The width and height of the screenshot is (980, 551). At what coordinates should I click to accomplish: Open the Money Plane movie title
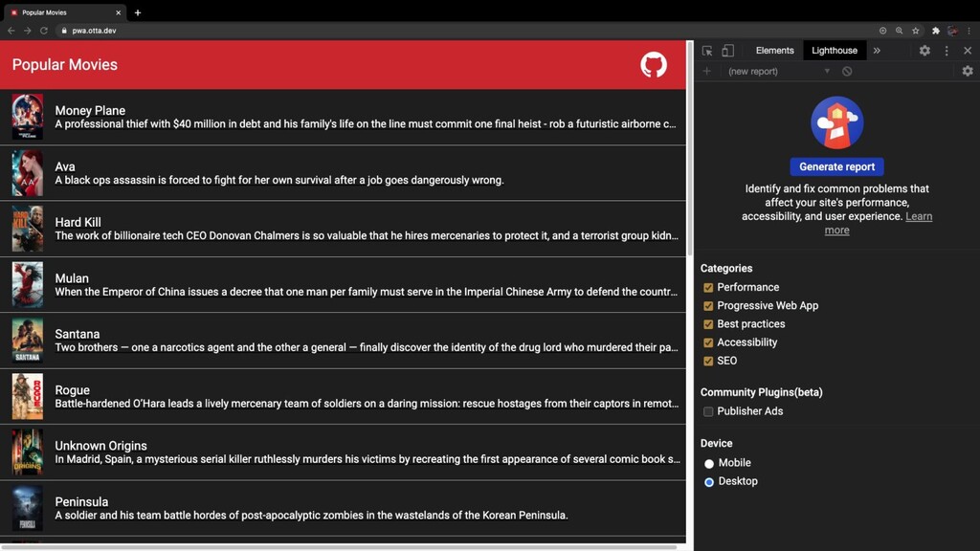click(90, 111)
